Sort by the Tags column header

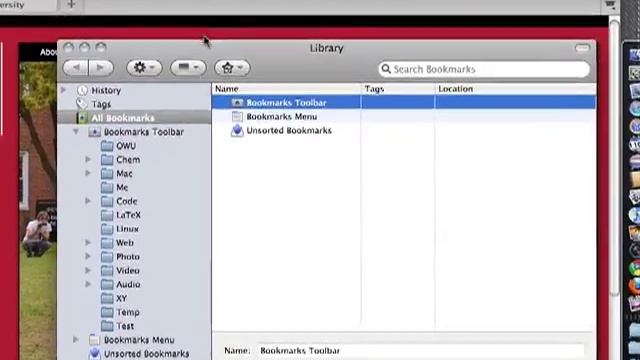tap(398, 89)
